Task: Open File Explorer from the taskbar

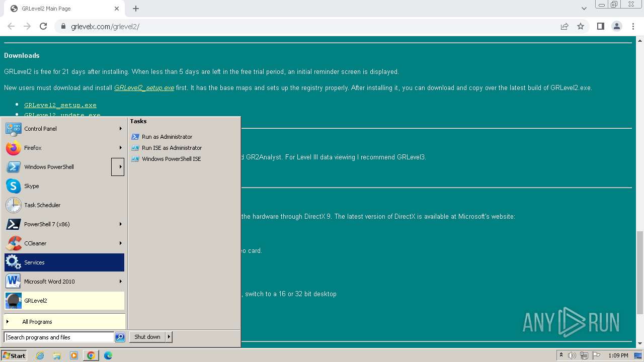Action: click(x=57, y=355)
